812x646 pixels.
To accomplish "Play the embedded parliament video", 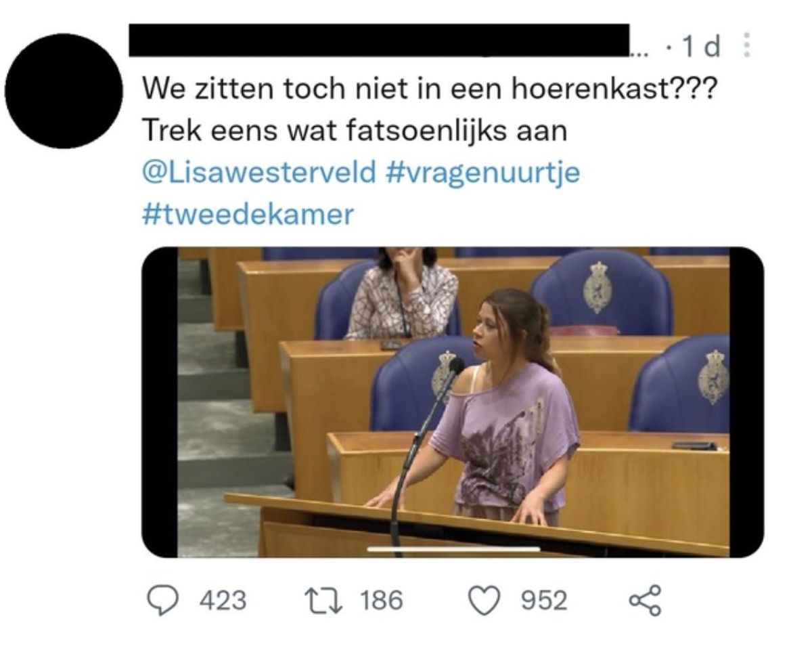I will pyautogui.click(x=453, y=402).
